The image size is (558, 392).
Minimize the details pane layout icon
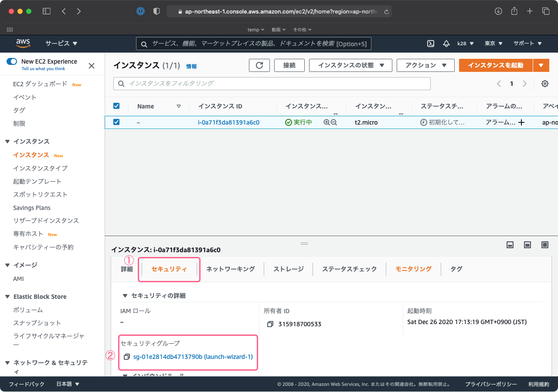pyautogui.click(x=510, y=245)
